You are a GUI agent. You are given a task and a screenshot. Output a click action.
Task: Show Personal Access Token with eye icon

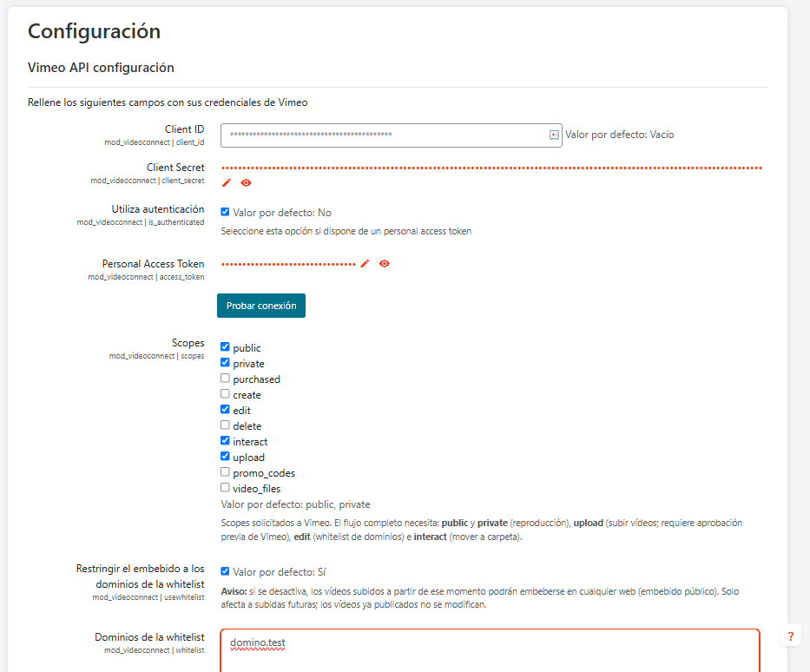(x=385, y=263)
